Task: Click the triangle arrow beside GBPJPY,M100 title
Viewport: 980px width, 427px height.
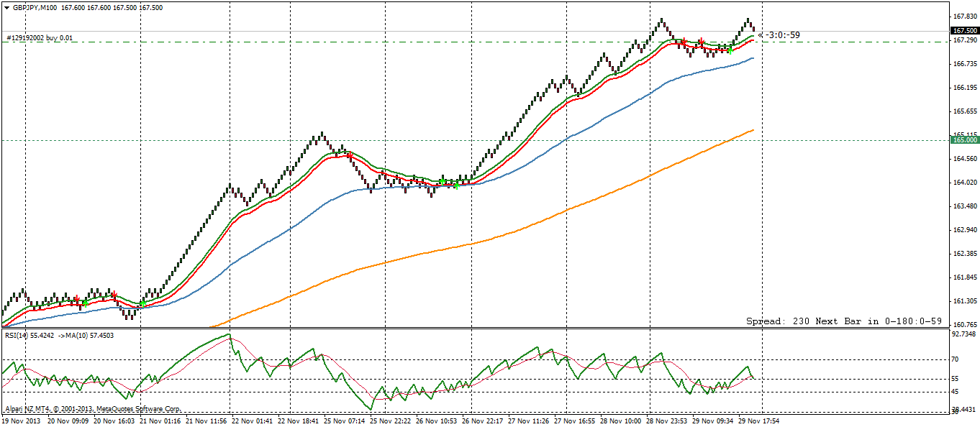Action: click(6, 7)
